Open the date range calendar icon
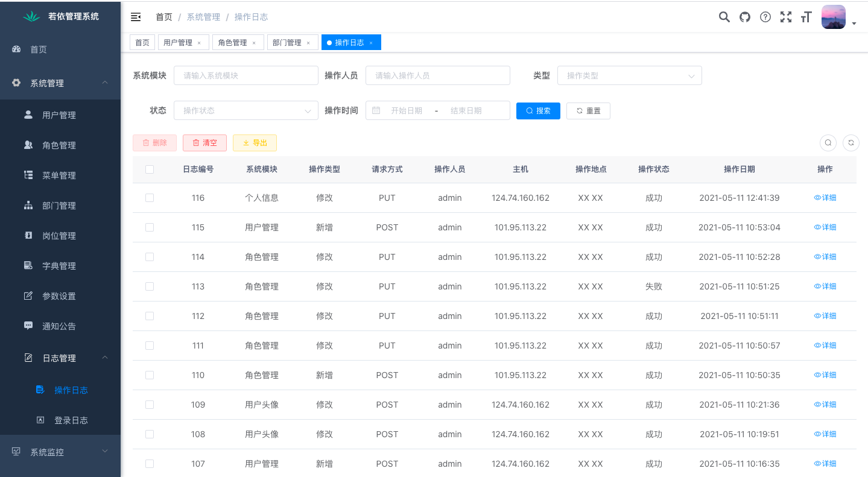This screenshot has width=868, height=477. click(376, 110)
